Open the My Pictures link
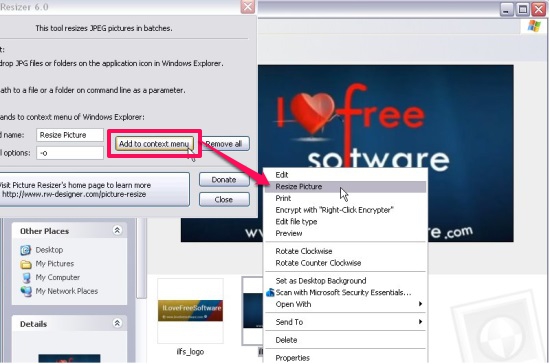The width and height of the screenshot is (550, 364). (55, 264)
